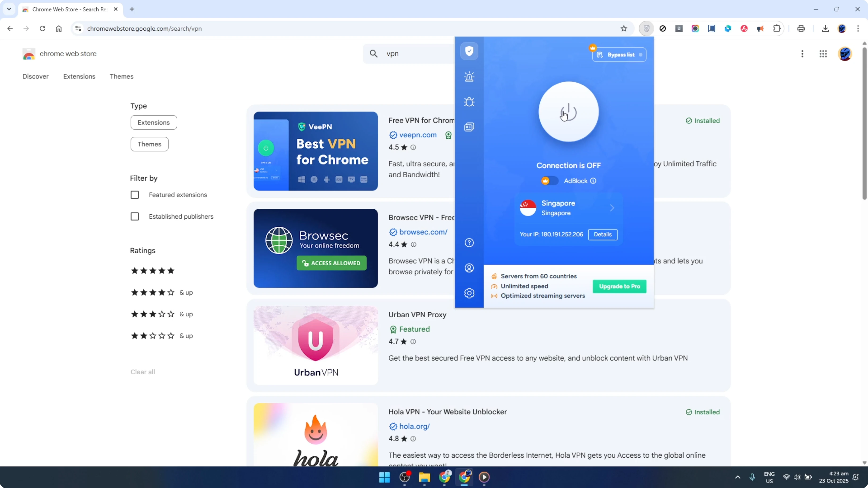Open VPN settings via the gear icon

click(x=469, y=293)
